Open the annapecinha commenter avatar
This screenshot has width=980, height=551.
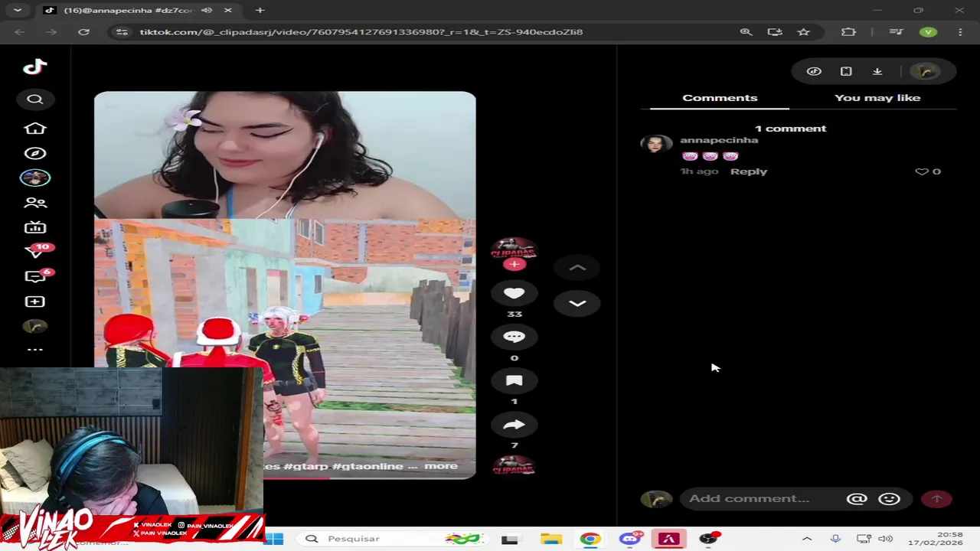(x=656, y=144)
